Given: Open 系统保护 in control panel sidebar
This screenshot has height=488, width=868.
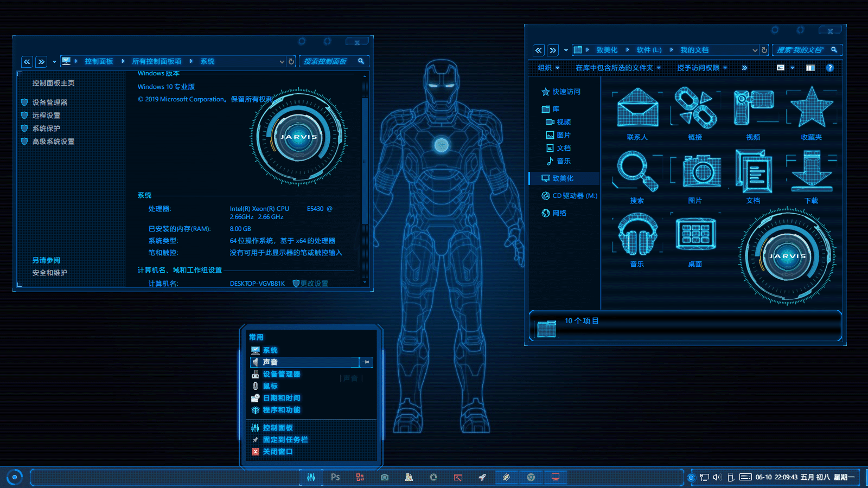Looking at the screenshot, I should pos(46,129).
